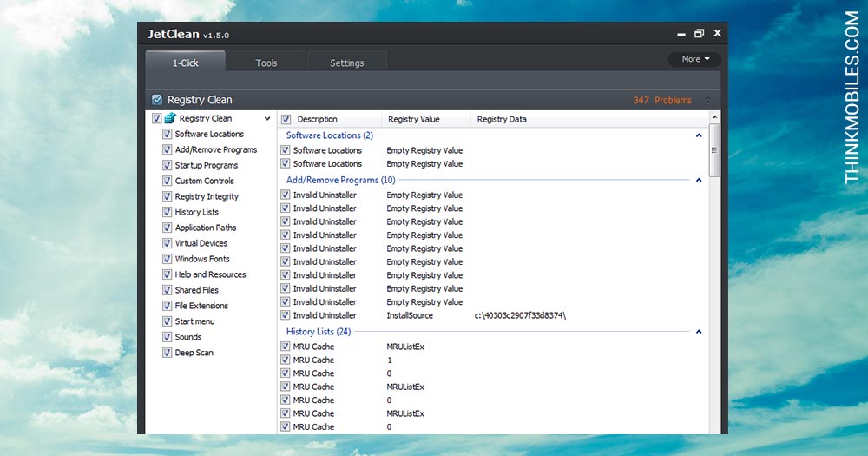
Task: Click the 347 Problems count text
Action: click(662, 100)
